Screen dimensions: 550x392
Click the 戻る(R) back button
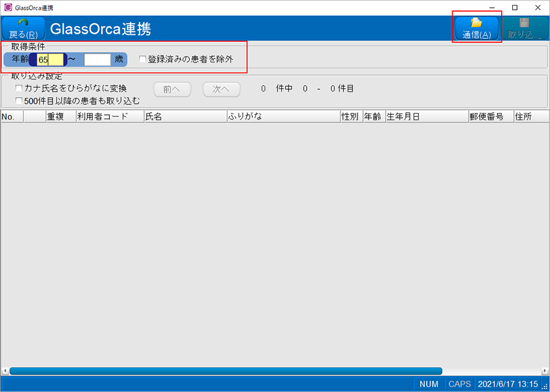click(x=23, y=29)
